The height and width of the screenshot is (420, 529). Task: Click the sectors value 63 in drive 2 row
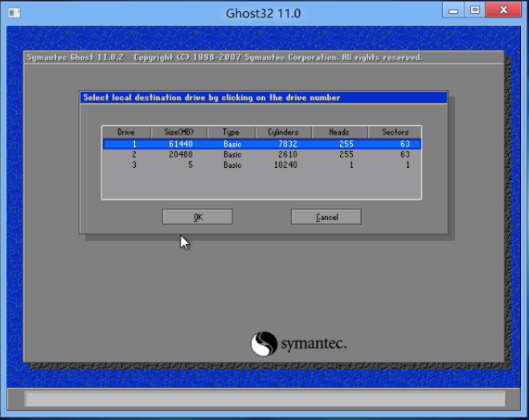click(x=405, y=155)
